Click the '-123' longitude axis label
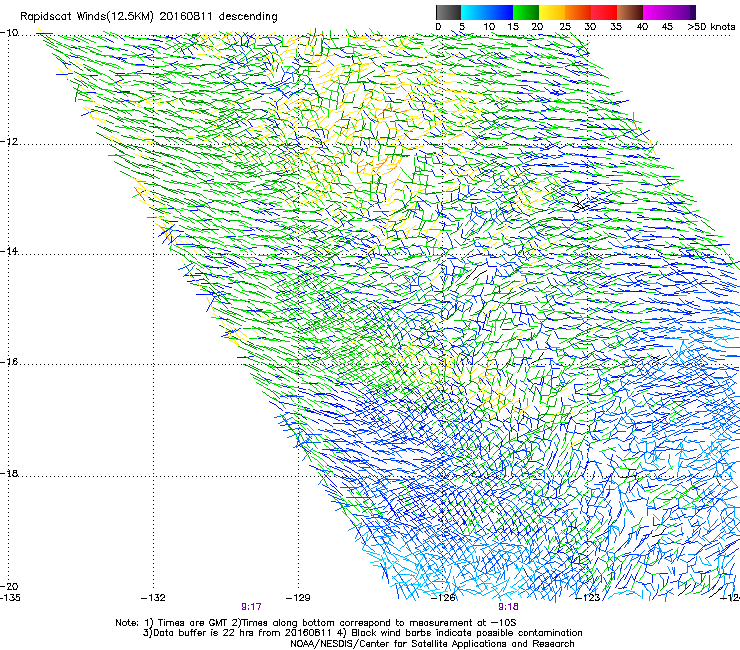 pyautogui.click(x=588, y=598)
